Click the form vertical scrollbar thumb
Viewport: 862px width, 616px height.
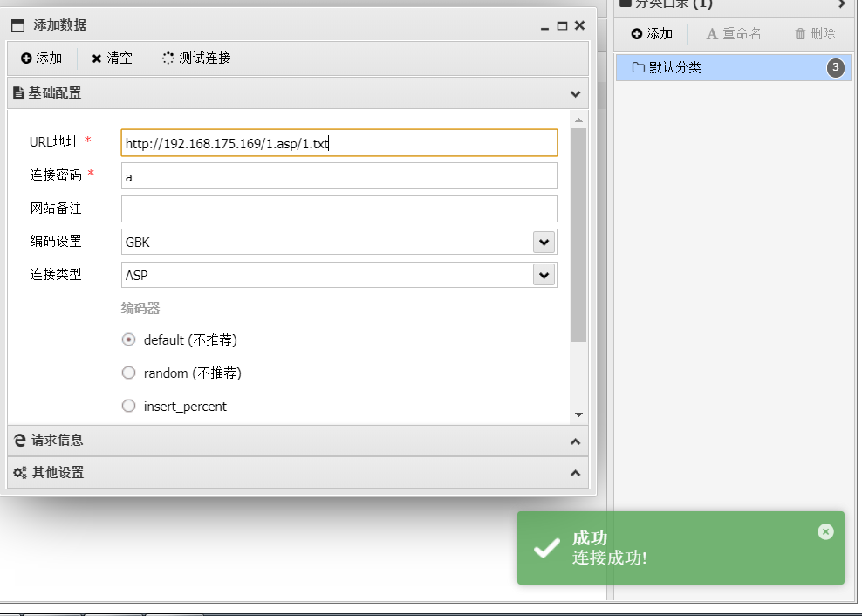(x=578, y=235)
